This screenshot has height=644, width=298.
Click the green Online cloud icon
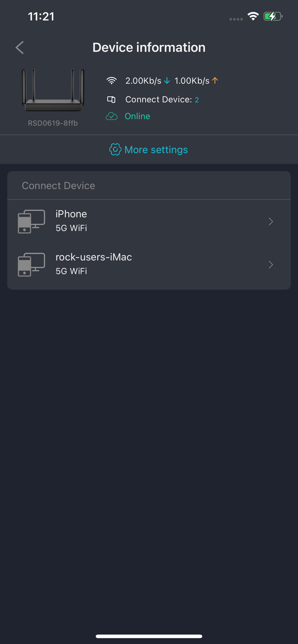(x=111, y=116)
